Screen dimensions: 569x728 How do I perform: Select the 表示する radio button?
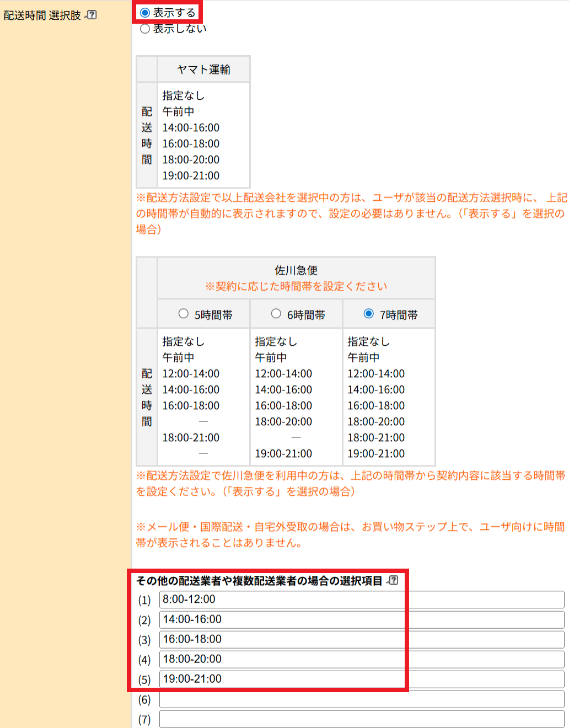click(145, 13)
